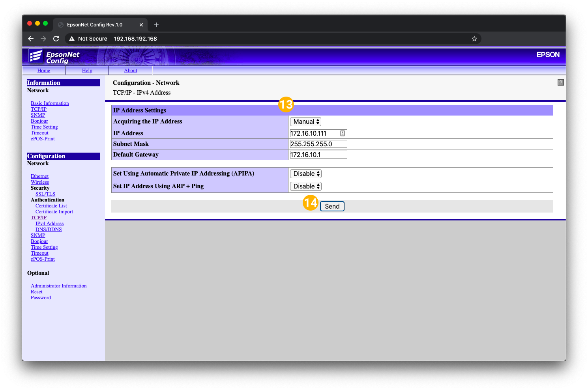Open the Wireless configuration link
The height and width of the screenshot is (390, 588).
pos(40,182)
